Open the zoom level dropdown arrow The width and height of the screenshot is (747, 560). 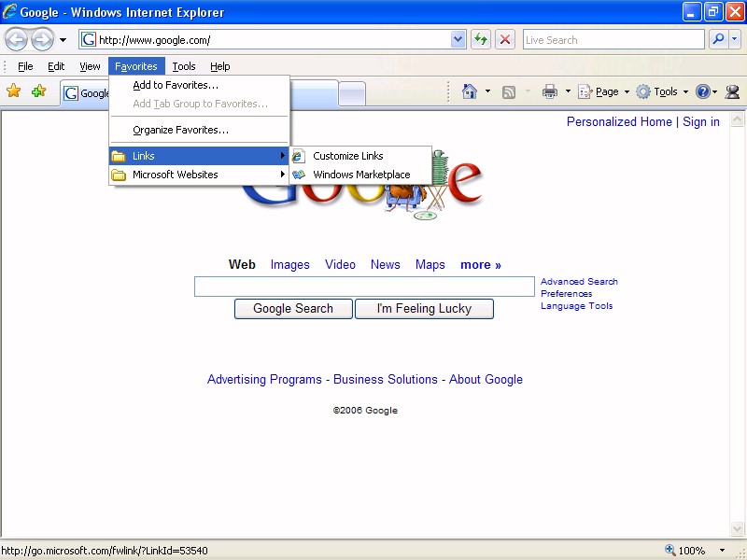pyautogui.click(x=722, y=551)
